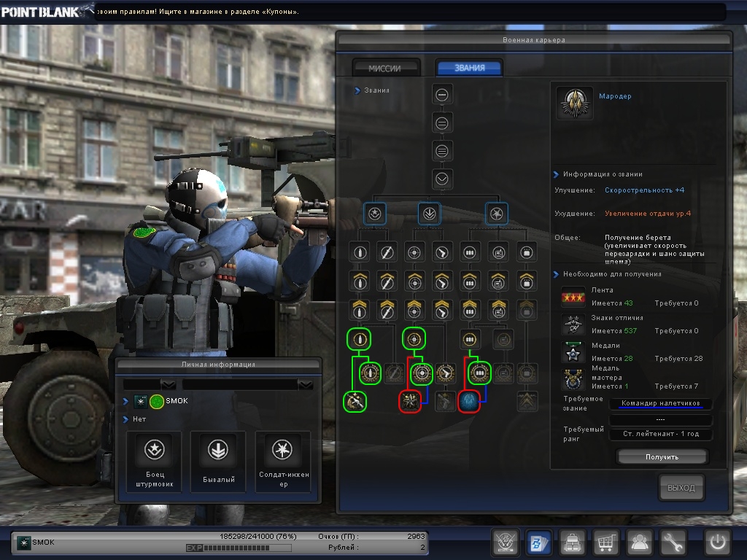This screenshot has height=560, width=747.
Task: Select magazine rank icon with double gold chevrons
Action: [x=470, y=310]
